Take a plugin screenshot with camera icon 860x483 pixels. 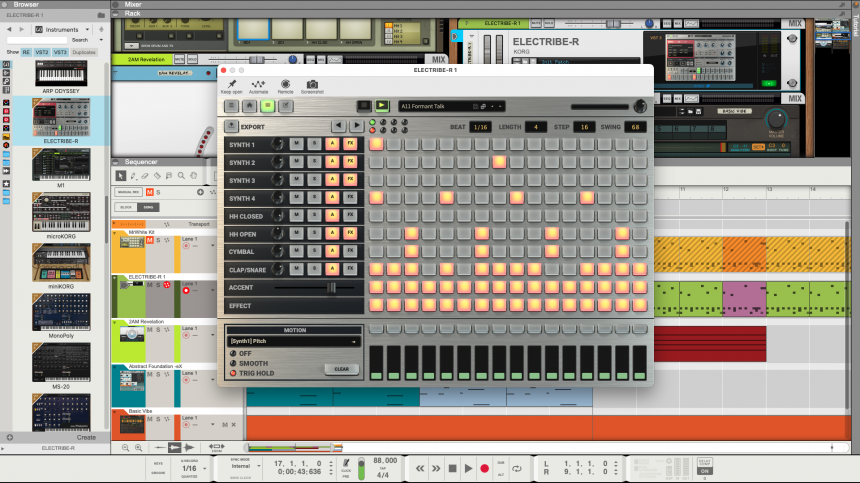312,85
